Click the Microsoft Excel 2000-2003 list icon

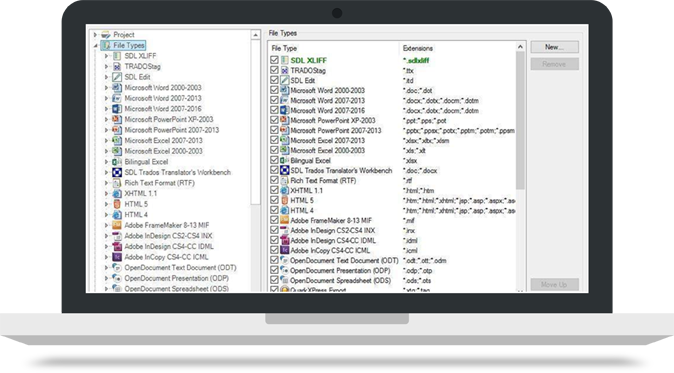pos(285,150)
